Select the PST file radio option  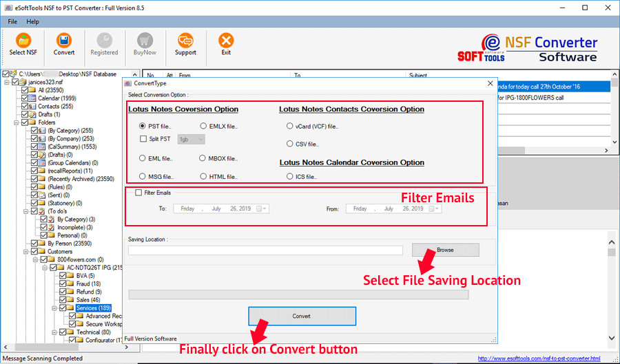143,126
